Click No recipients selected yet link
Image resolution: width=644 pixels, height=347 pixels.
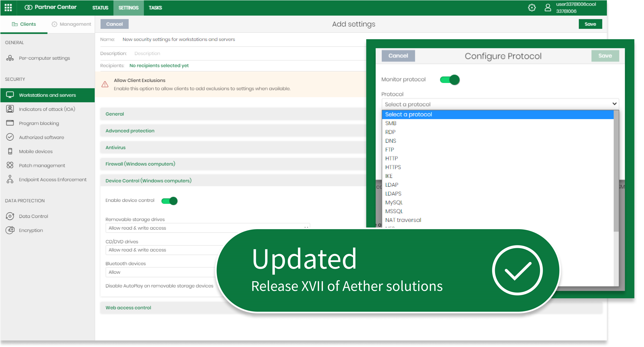pos(159,65)
